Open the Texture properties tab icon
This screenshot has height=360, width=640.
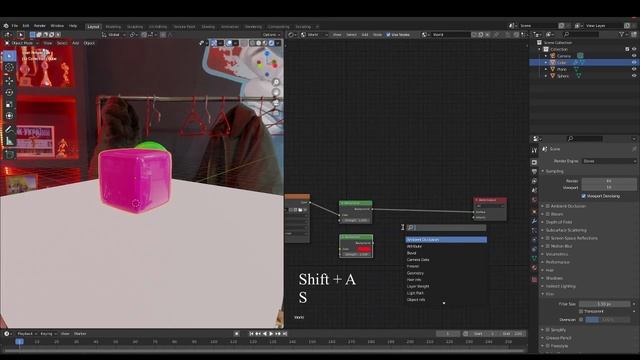point(534,280)
